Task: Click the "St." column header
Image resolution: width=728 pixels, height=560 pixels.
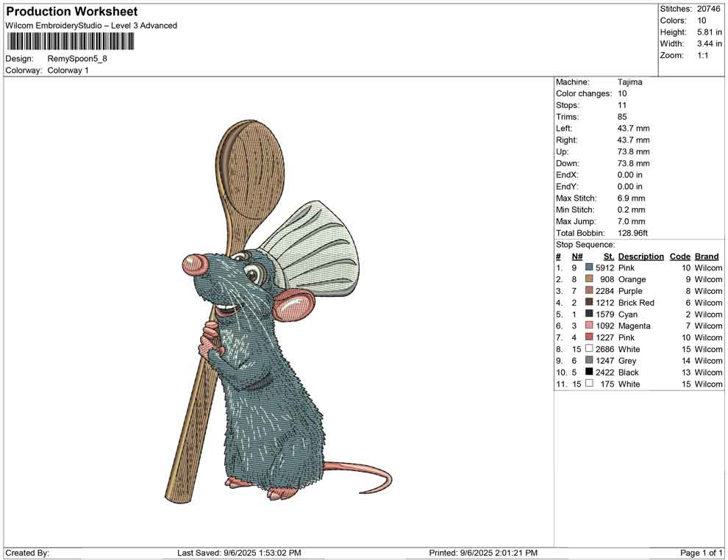Action: (609, 256)
